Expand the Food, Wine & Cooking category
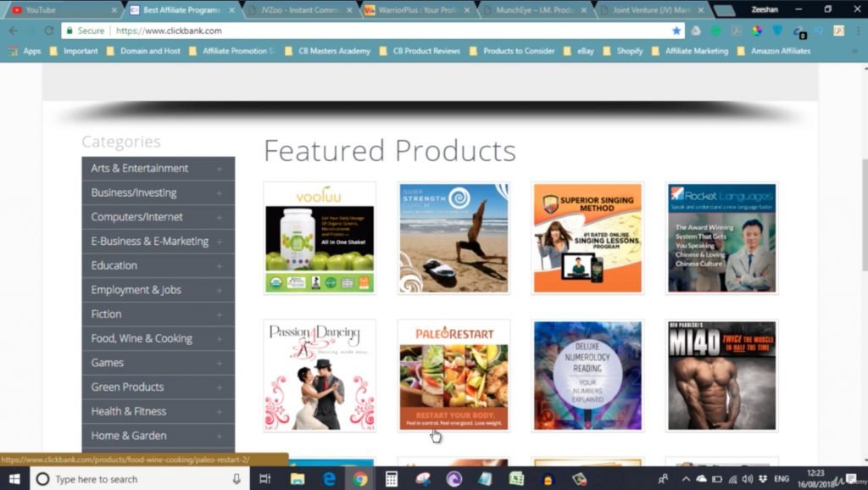 [x=220, y=339]
